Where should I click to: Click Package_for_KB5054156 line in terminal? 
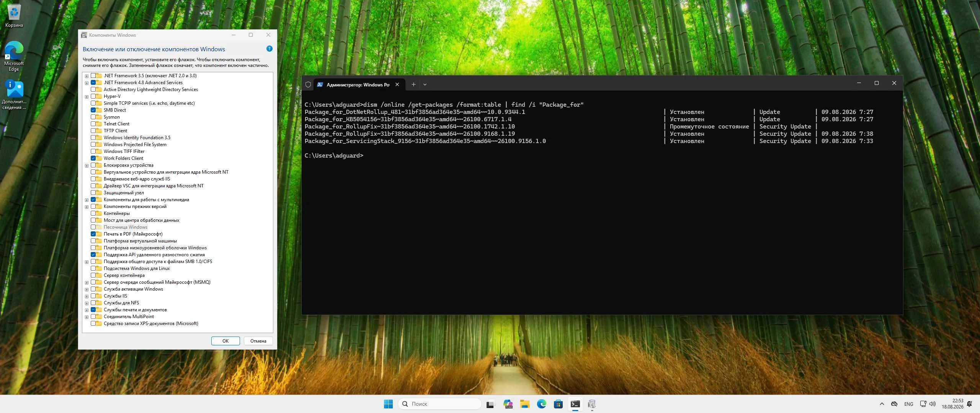408,119
